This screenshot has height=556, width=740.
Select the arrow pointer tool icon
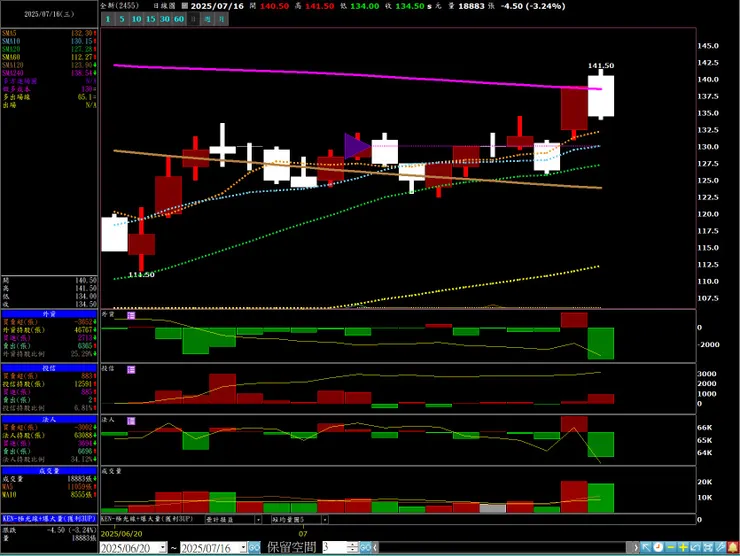click(x=646, y=547)
